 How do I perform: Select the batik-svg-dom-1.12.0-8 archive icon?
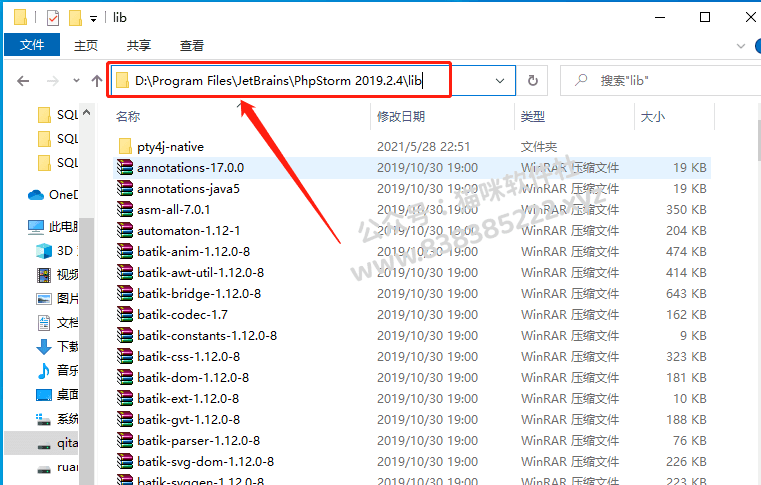(x=125, y=461)
